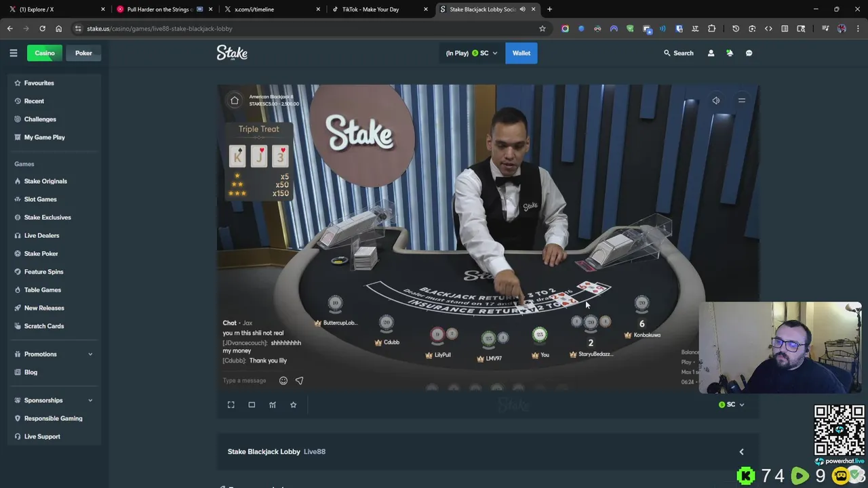Open the Wallet
This screenshot has height=488, width=868.
pos(521,53)
